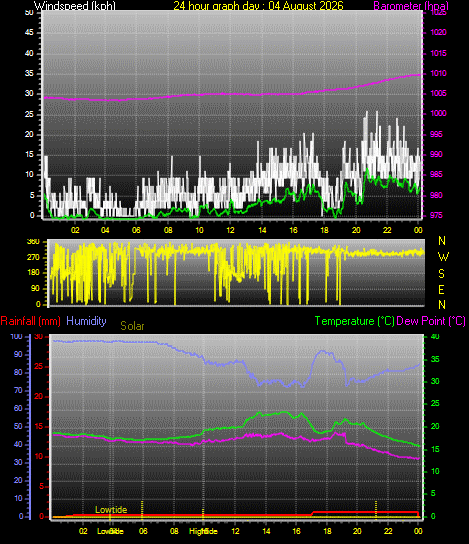Screen dimensions: 469x544
Task: Click the blue Humidity legend label
Action: tap(86, 321)
